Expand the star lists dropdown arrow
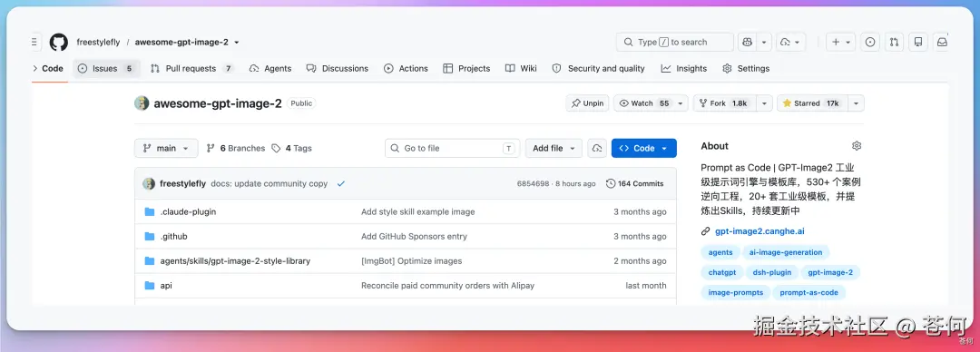 click(856, 103)
